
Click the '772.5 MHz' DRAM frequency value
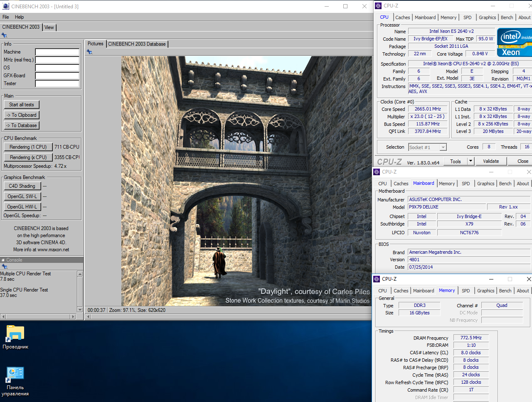[x=471, y=338]
